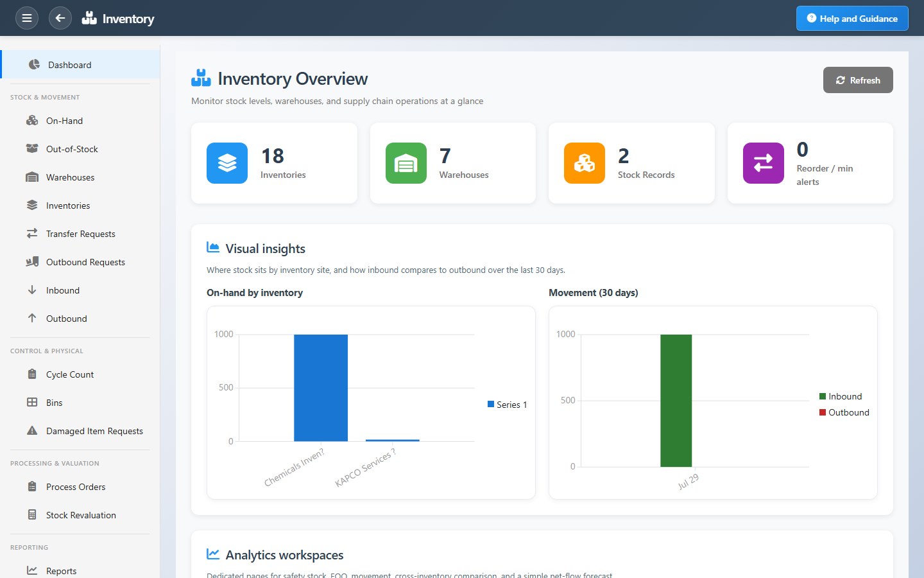The width and height of the screenshot is (924, 578).
Task: Open the 18 Inventories summary card
Action: click(274, 163)
